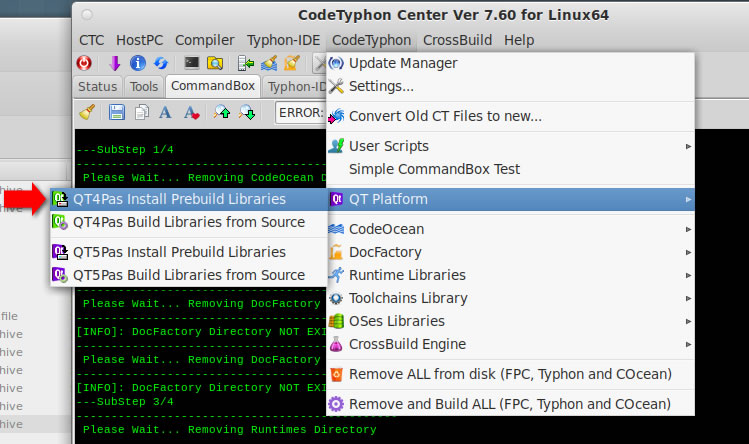749x444 pixels.
Task: Select Remove and Build ALL entry
Action: pos(510,404)
